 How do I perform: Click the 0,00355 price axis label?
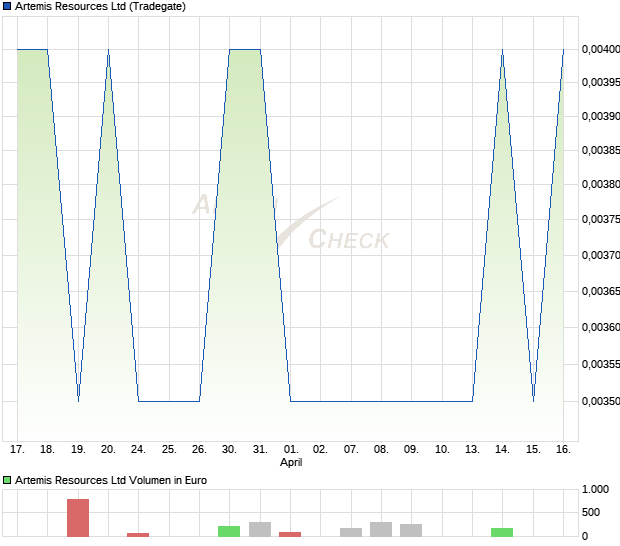[x=601, y=364]
